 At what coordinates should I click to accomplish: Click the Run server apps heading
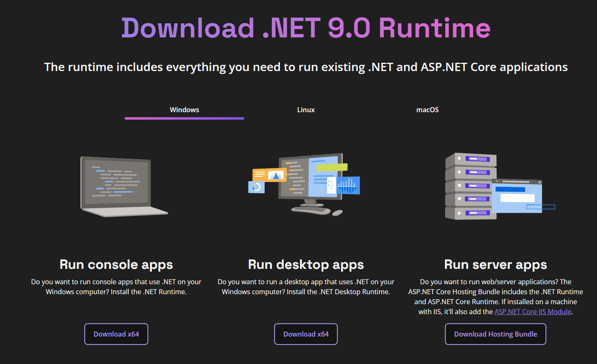pyautogui.click(x=496, y=265)
